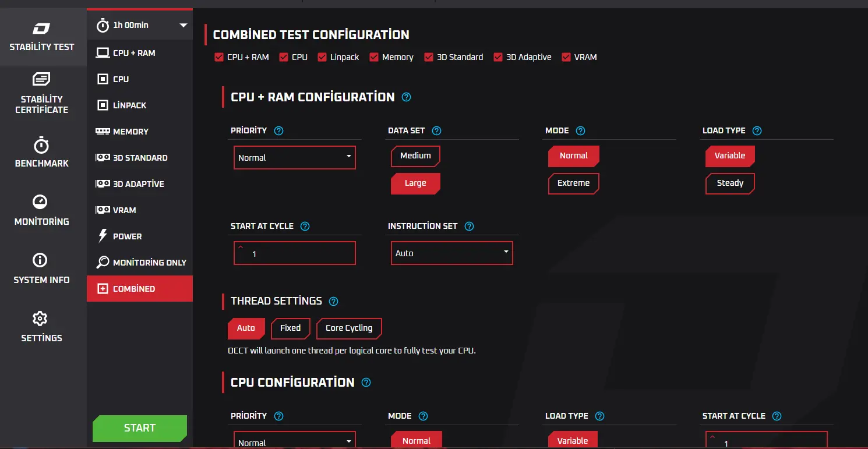Uncheck the 3D Adaptive checkbox
This screenshot has height=449, width=868.
pyautogui.click(x=498, y=57)
